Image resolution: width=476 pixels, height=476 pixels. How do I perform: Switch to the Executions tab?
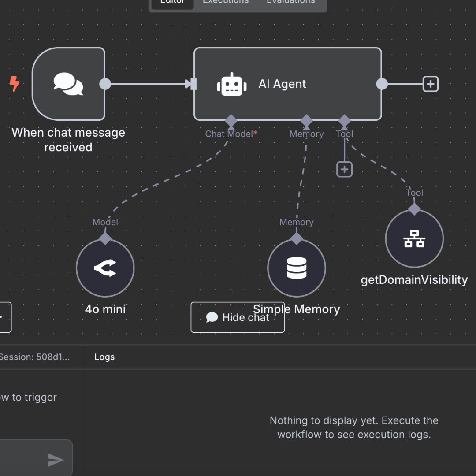(x=226, y=2)
